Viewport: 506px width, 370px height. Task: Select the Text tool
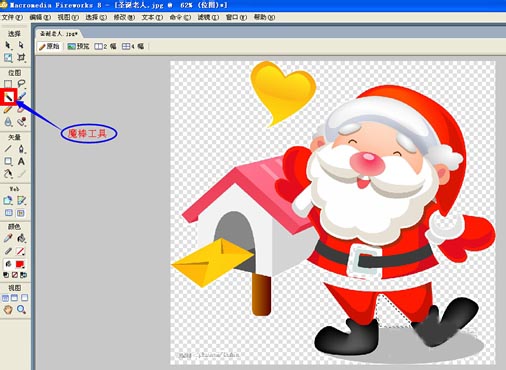point(21,161)
